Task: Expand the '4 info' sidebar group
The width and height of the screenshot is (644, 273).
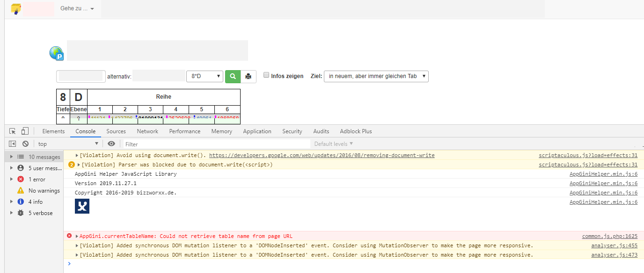Action: coord(11,202)
